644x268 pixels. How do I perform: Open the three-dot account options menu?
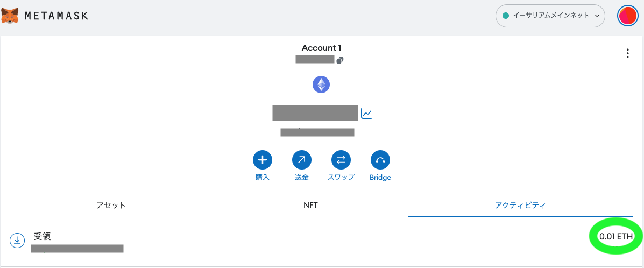(627, 53)
